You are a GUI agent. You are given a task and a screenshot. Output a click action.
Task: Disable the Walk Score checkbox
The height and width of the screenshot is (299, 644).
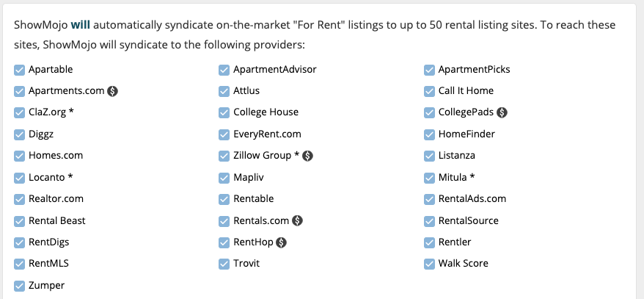429,263
